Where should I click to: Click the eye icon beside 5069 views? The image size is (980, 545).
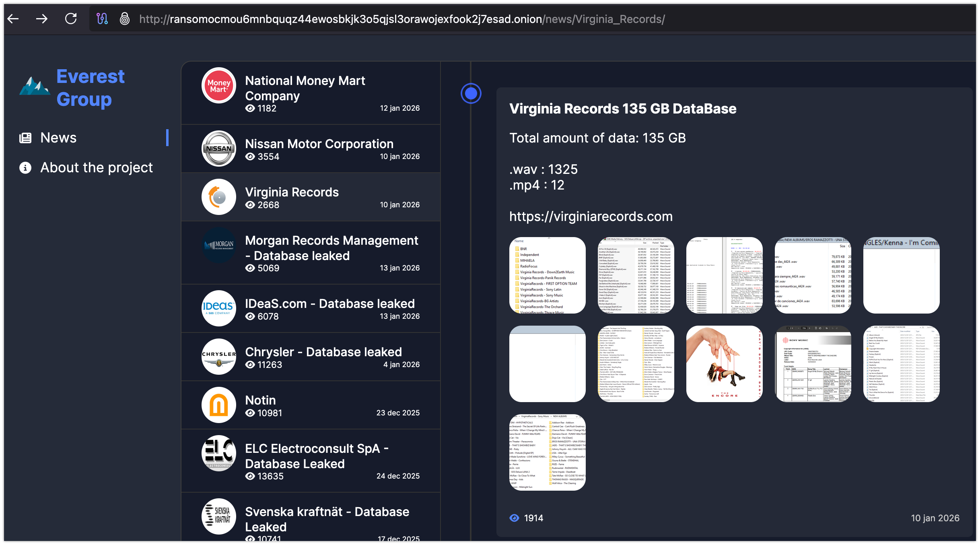pyautogui.click(x=250, y=268)
